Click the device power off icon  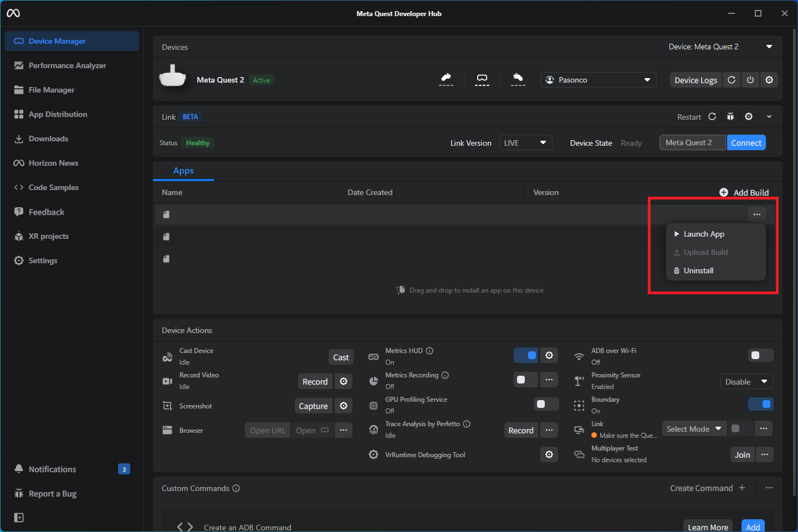tap(750, 80)
